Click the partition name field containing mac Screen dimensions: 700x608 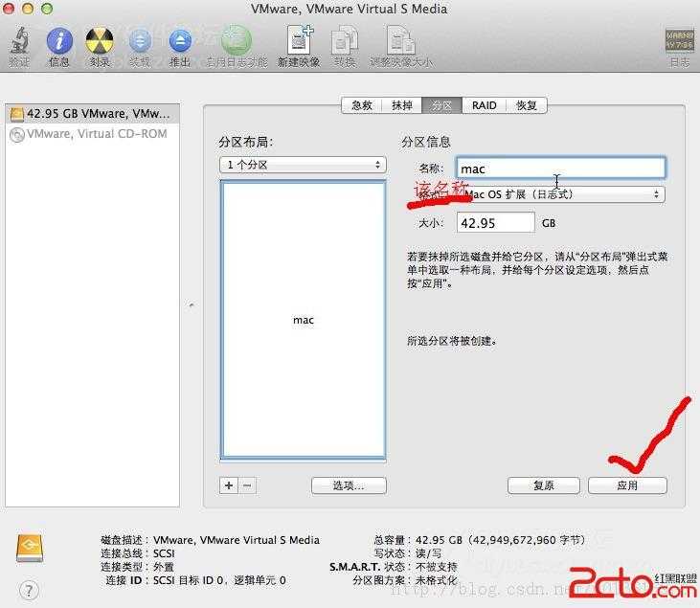pyautogui.click(x=560, y=169)
